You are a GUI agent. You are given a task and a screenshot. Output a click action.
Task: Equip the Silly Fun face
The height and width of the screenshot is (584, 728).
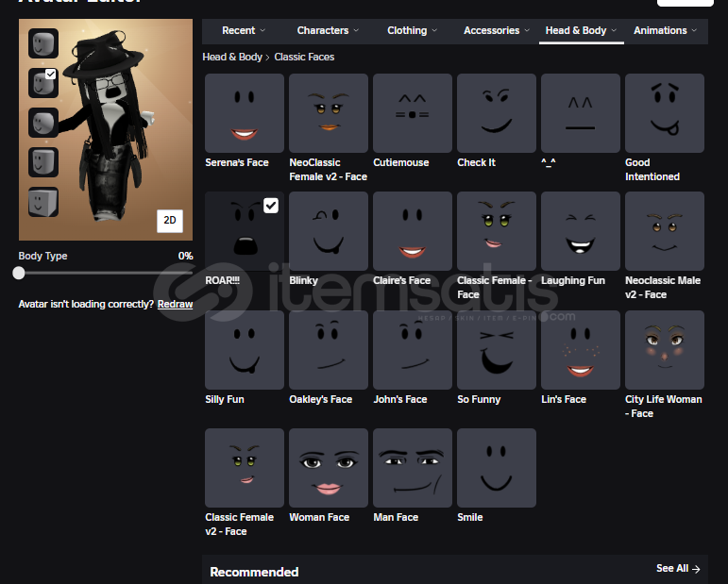pyautogui.click(x=245, y=350)
